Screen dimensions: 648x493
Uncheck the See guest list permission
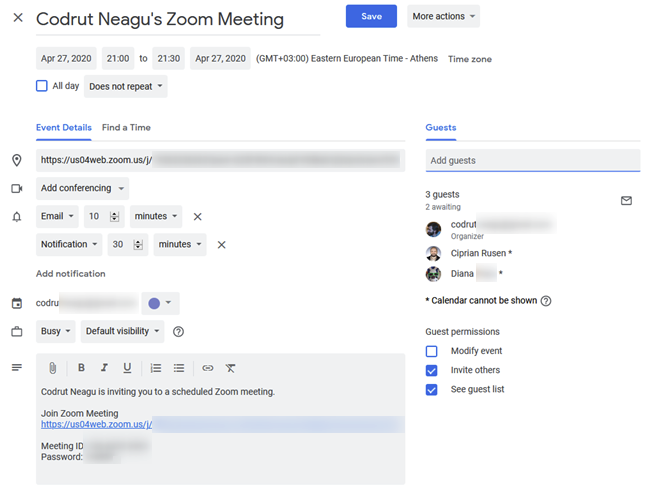pos(431,390)
